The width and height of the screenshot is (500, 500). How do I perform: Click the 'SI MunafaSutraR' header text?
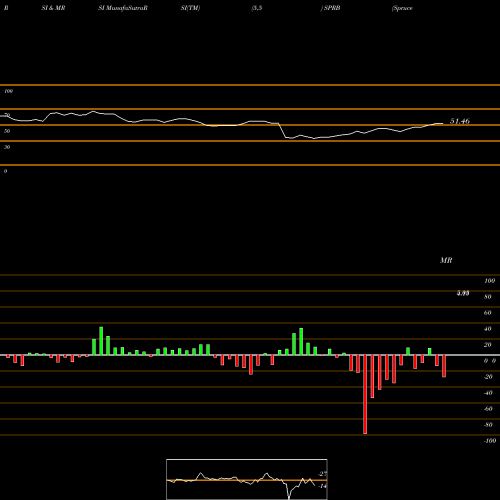123,8
